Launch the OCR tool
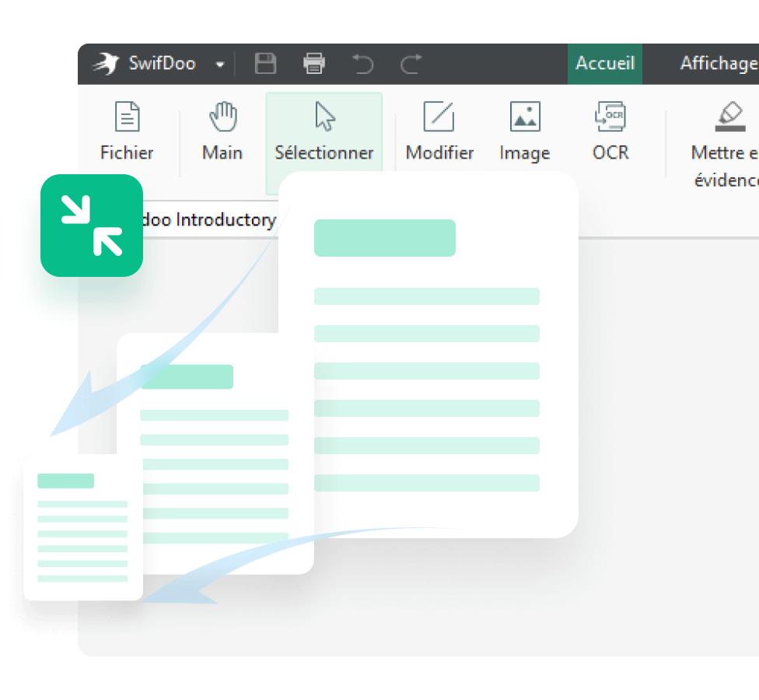This screenshot has height=700, width=759. (x=610, y=131)
